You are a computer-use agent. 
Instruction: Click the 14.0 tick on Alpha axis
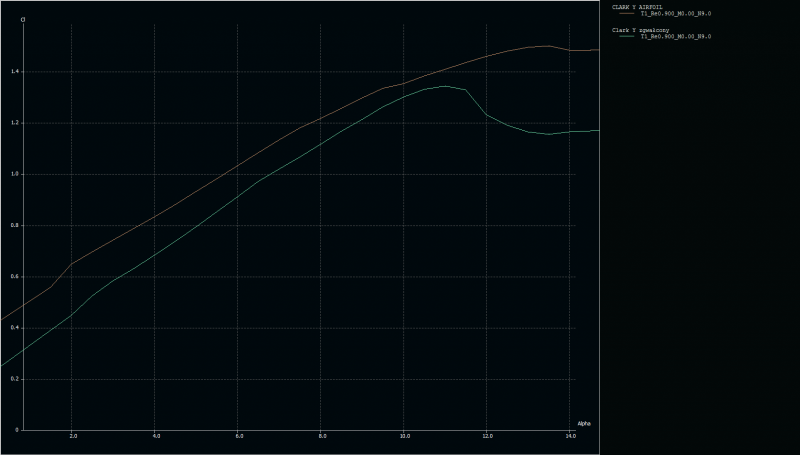tap(570, 437)
